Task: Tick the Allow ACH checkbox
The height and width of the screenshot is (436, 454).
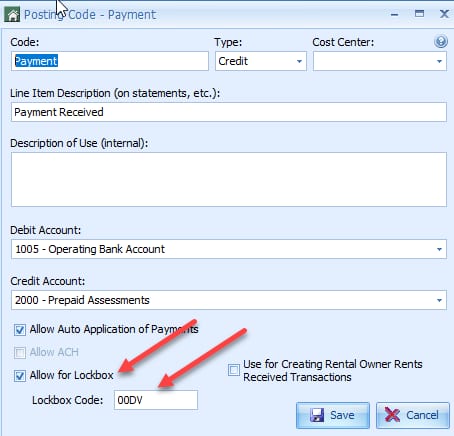Action: [x=20, y=353]
